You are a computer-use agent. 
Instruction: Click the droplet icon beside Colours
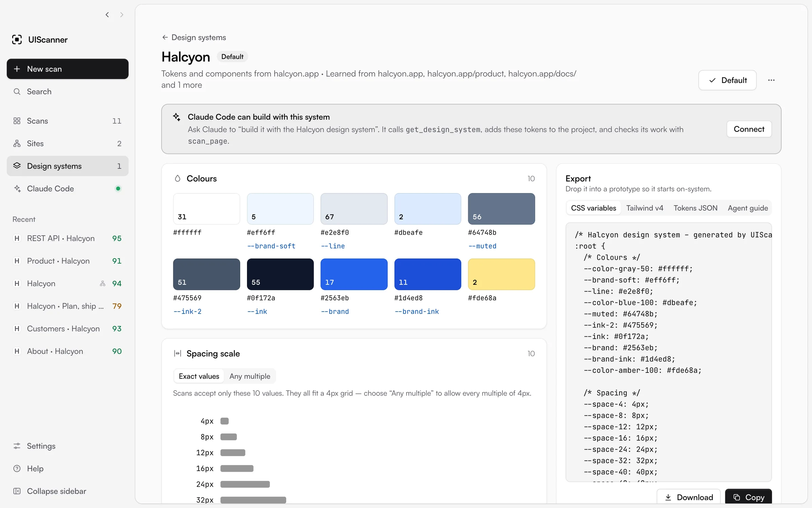178,178
